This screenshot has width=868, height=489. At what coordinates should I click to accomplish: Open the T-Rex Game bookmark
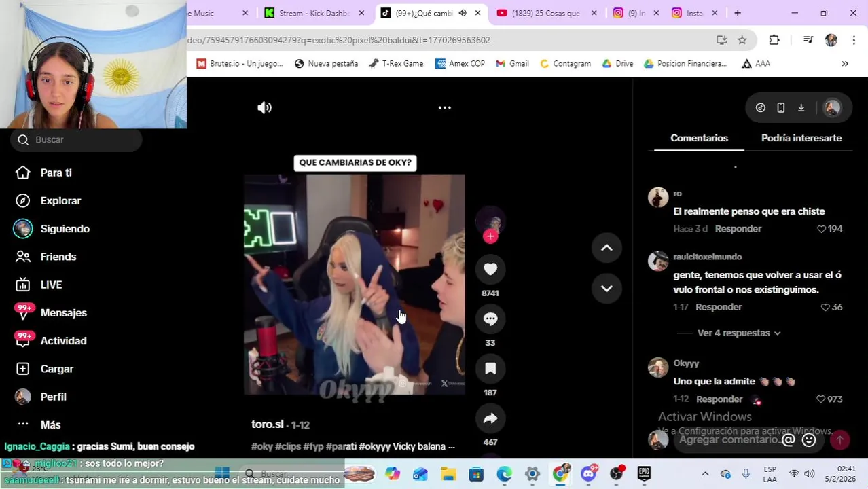point(397,63)
